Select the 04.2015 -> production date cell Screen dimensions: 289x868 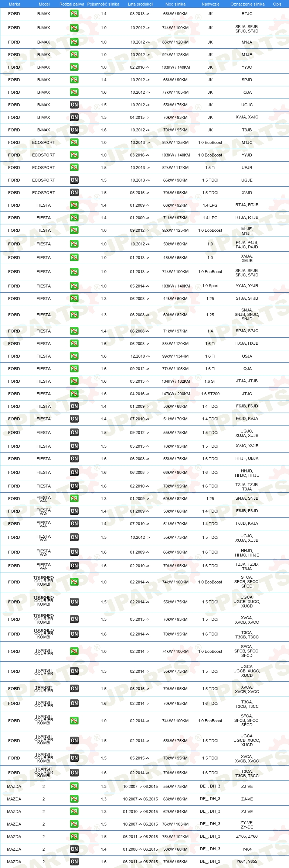(x=140, y=117)
